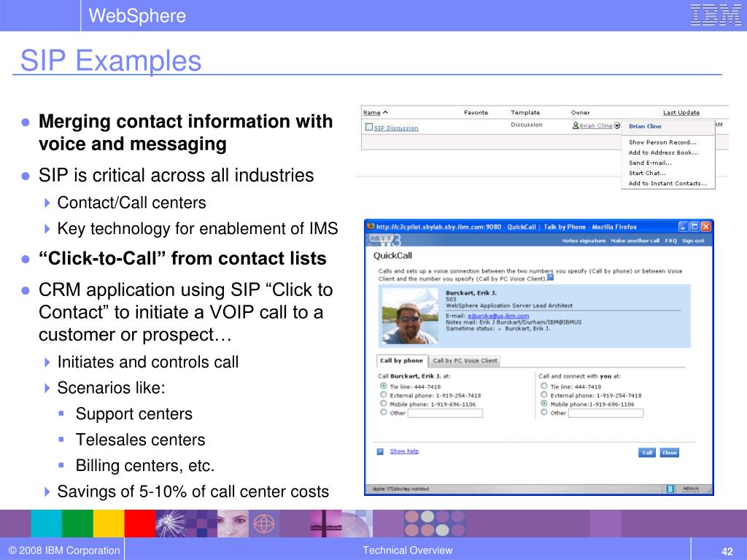Switch to the Call by phone tab

401,360
